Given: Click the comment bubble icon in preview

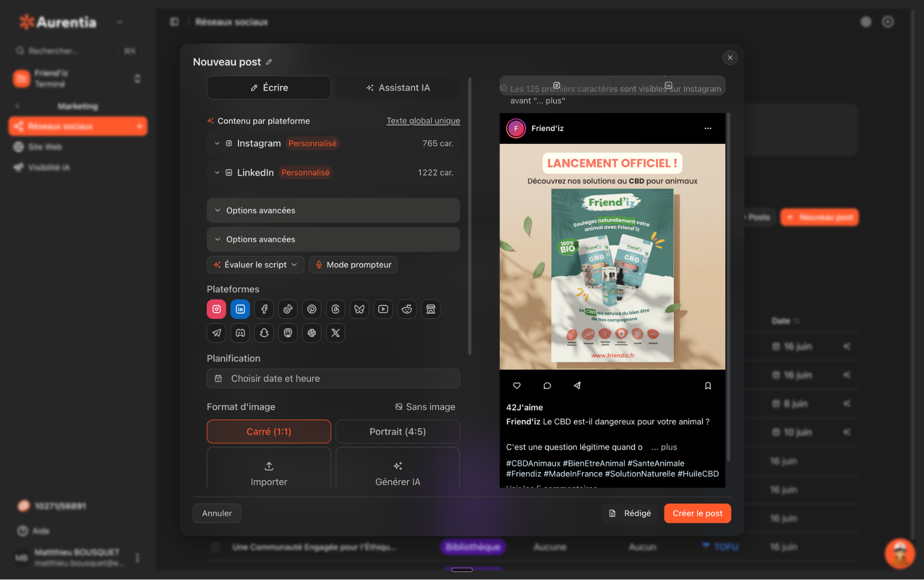Looking at the screenshot, I should 547,386.
